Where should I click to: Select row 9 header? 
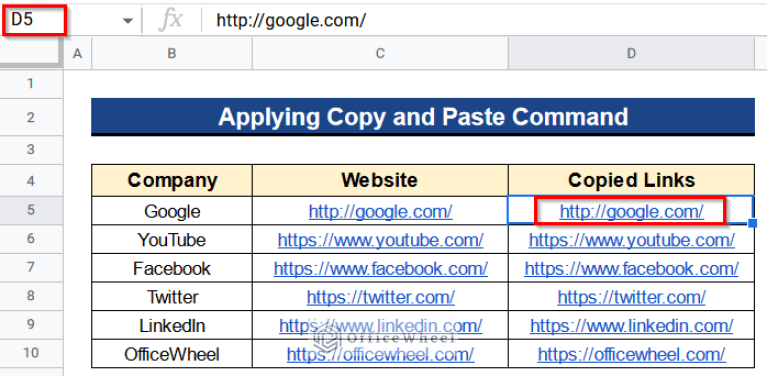[x=31, y=324]
